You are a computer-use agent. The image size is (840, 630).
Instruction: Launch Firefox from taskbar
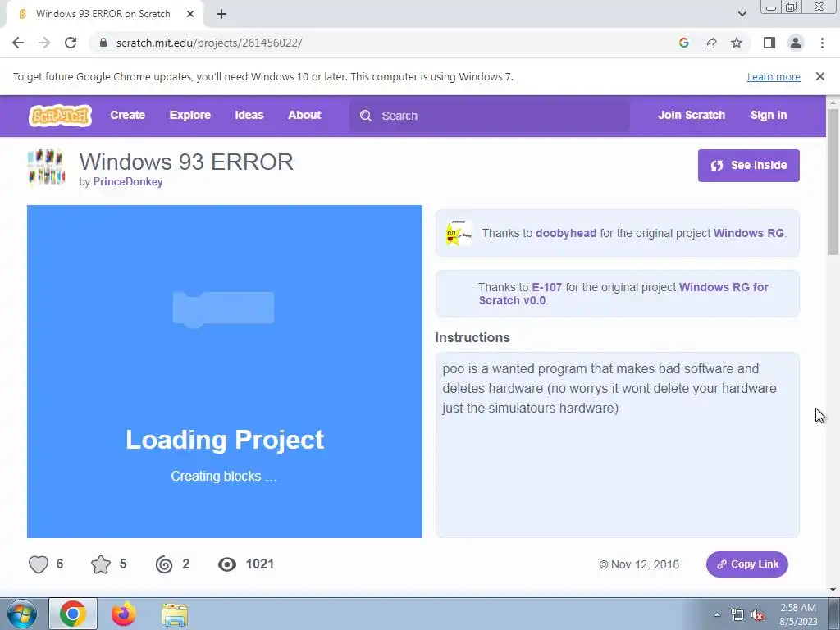click(x=123, y=614)
